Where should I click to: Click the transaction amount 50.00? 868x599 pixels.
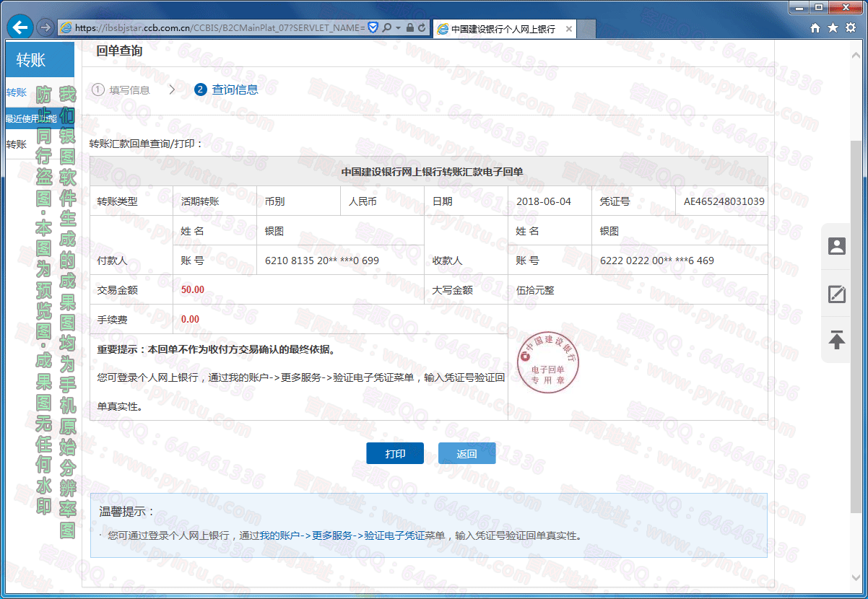(x=193, y=289)
